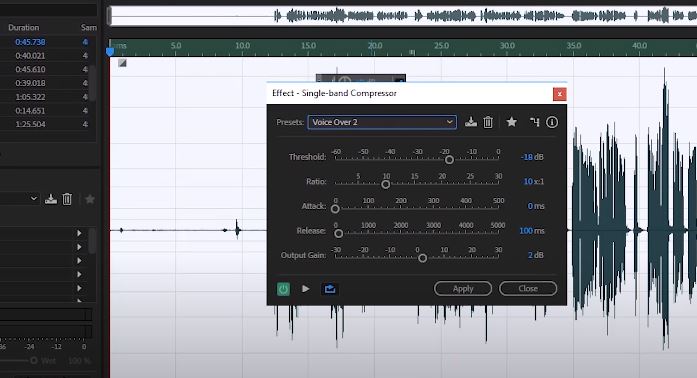Select file row with duration 1:05.322

click(x=48, y=97)
